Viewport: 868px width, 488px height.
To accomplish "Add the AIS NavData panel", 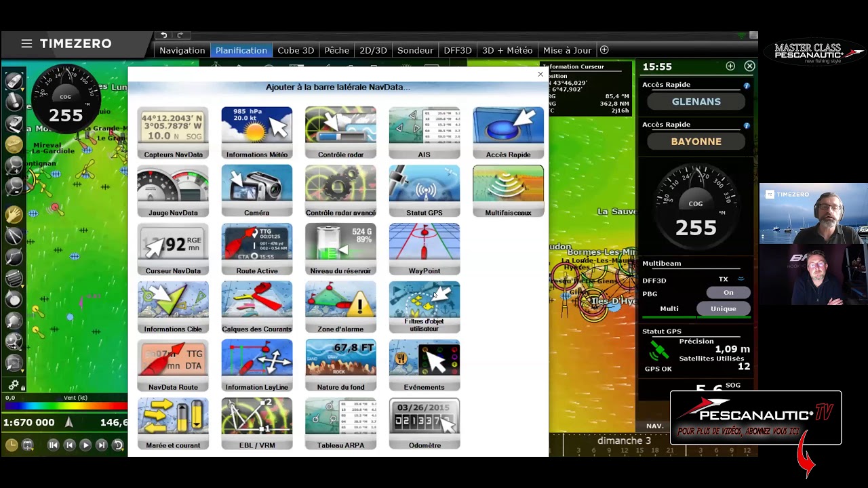I will [x=425, y=133].
